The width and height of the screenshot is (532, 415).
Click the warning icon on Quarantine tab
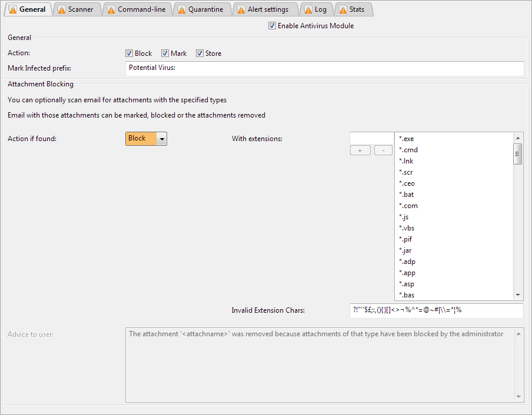coord(182,9)
